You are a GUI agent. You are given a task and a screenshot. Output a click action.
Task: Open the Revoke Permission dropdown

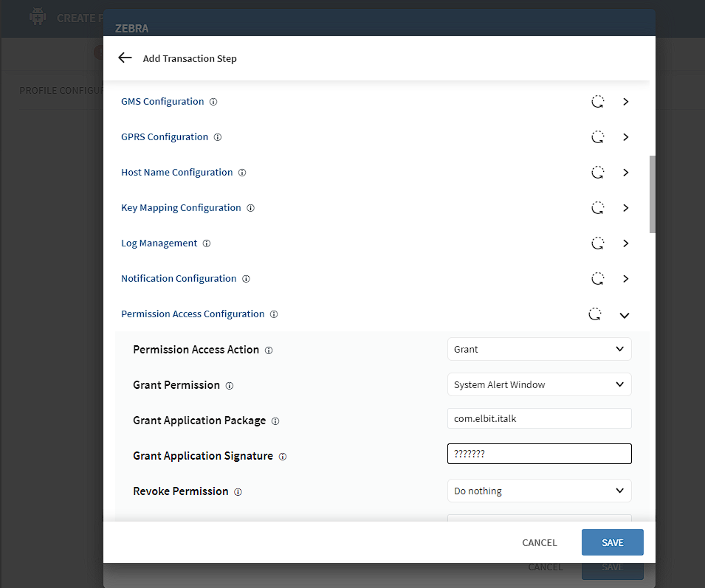[x=539, y=491]
